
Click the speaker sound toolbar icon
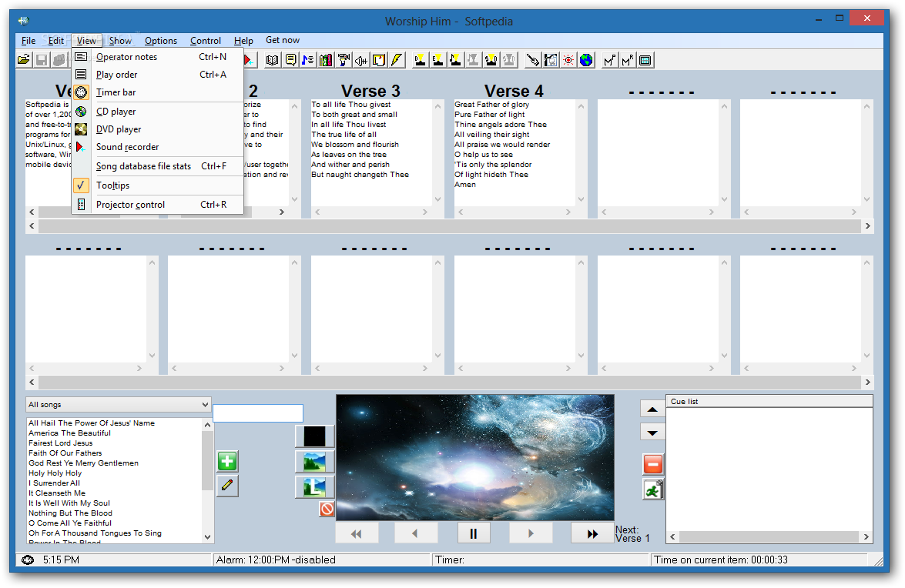[x=361, y=60]
